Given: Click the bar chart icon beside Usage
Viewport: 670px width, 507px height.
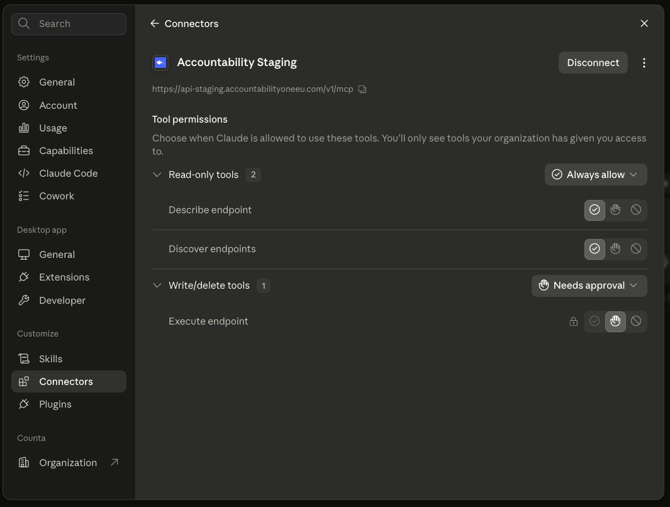Looking at the screenshot, I should [24, 128].
